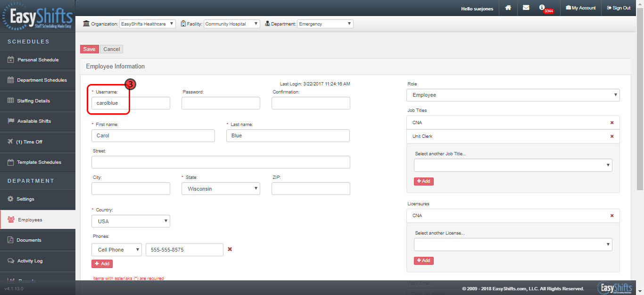Click the Confirmation password field
The height and width of the screenshot is (295, 644).
click(x=311, y=103)
